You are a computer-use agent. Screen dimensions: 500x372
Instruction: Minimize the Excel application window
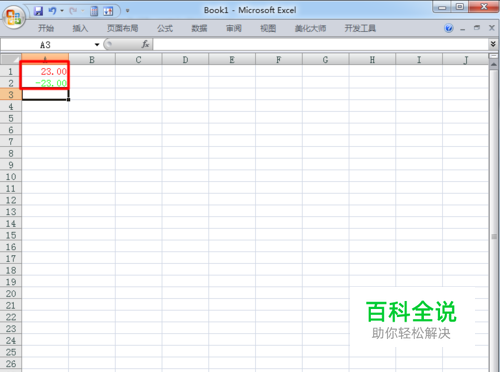(442, 7)
